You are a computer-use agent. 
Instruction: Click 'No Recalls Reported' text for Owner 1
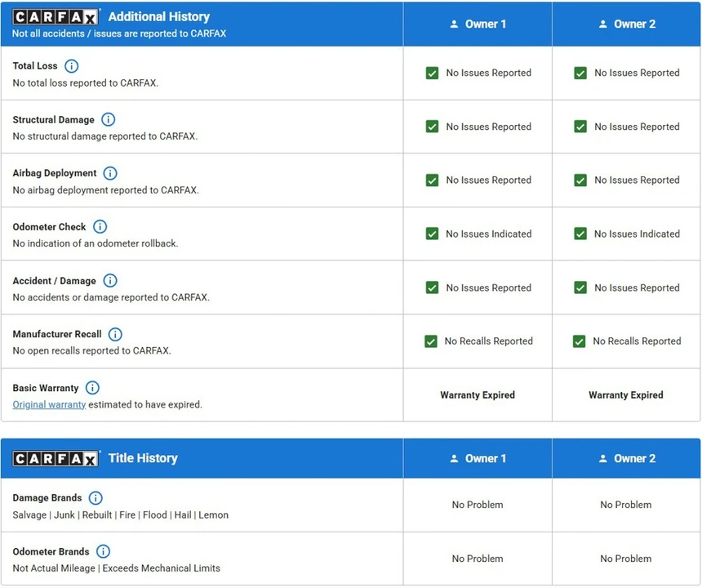coord(488,341)
